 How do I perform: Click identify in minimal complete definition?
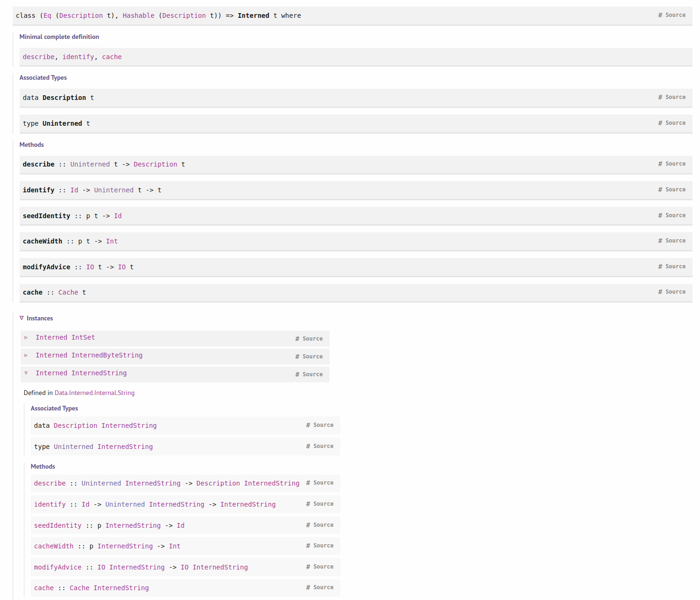pos(78,57)
